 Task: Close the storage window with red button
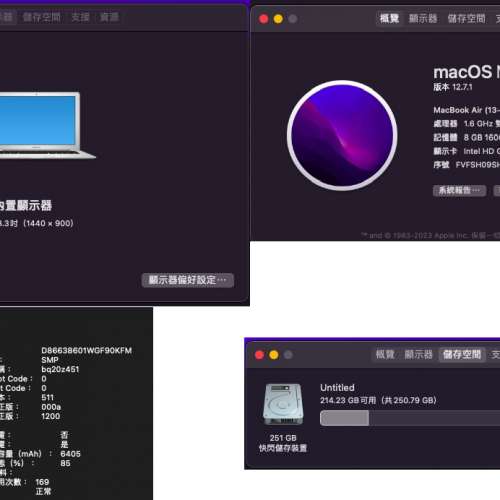coord(259,355)
